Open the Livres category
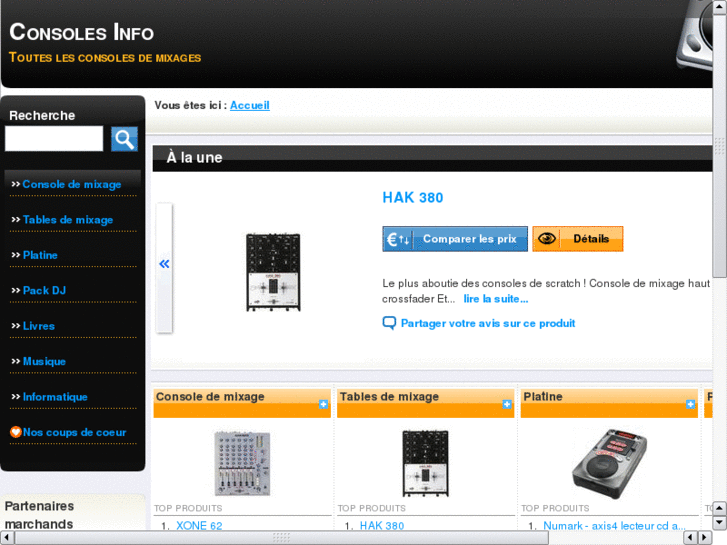The width and height of the screenshot is (727, 545). 39,326
